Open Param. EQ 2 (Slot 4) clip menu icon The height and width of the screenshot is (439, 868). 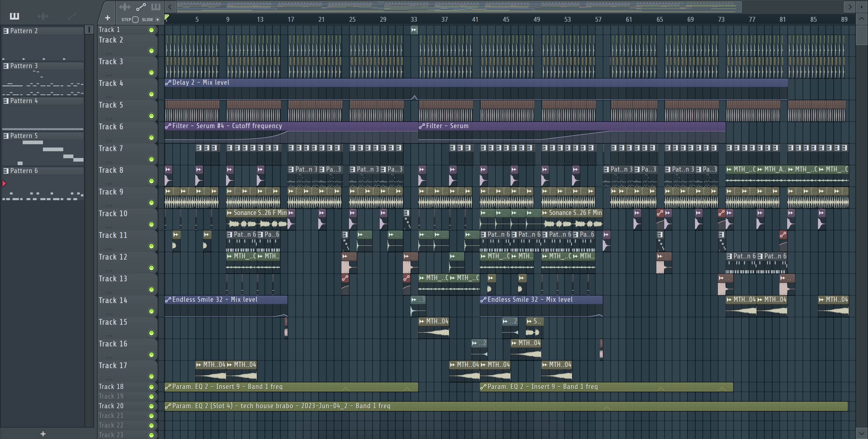[168, 406]
